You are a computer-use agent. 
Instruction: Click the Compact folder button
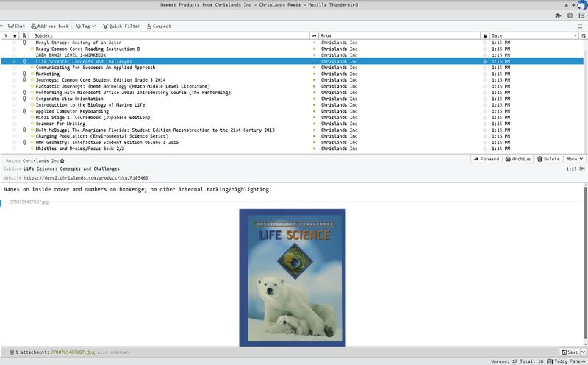159,26
